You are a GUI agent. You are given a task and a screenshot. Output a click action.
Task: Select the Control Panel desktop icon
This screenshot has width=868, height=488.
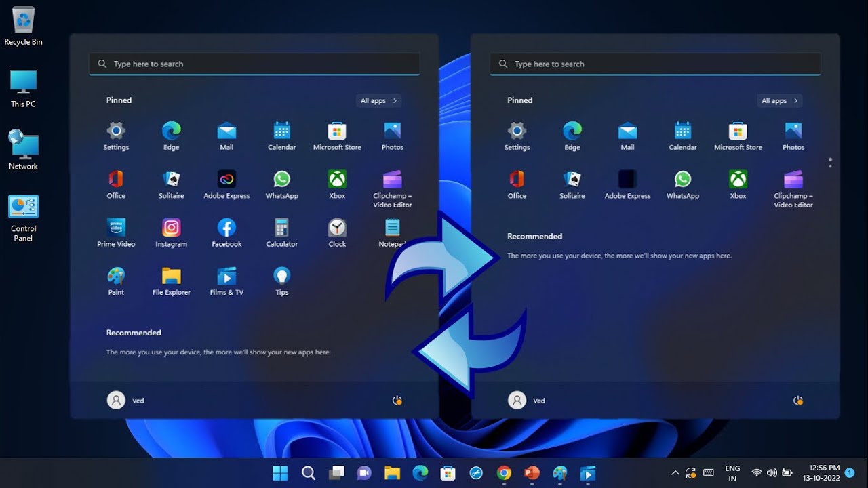tap(23, 218)
